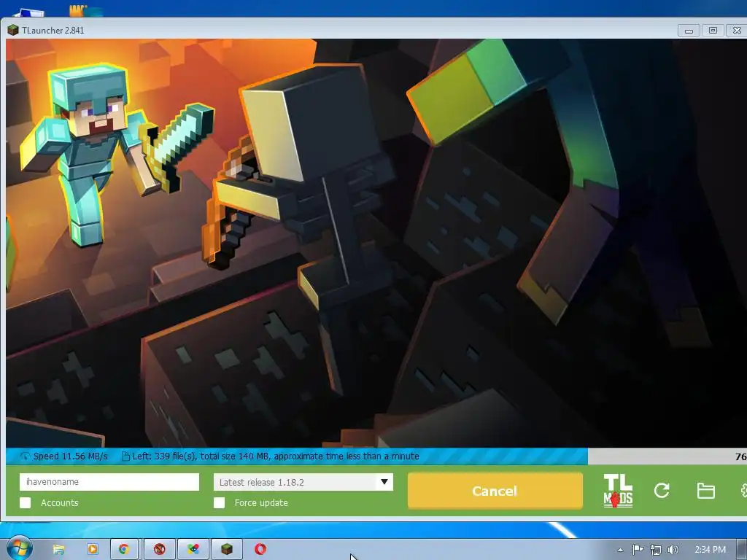747x560 pixels.
Task: Open the TL Mods panel
Action: [x=618, y=491]
